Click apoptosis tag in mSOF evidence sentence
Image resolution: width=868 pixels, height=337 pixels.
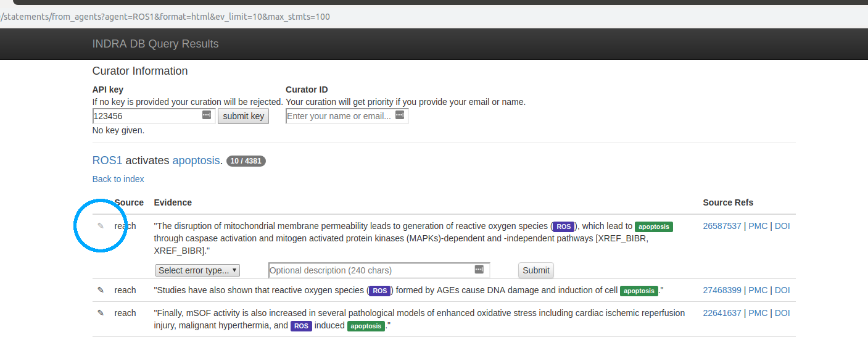[366, 326]
